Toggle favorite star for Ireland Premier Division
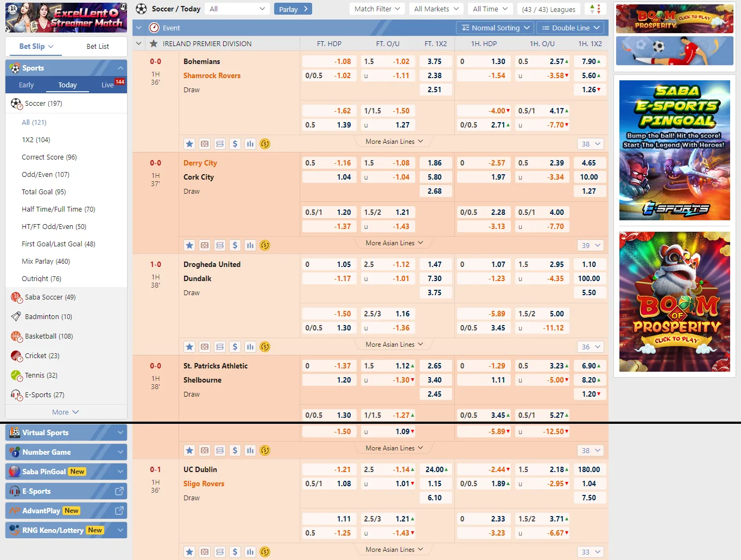The image size is (741, 560). click(x=154, y=43)
